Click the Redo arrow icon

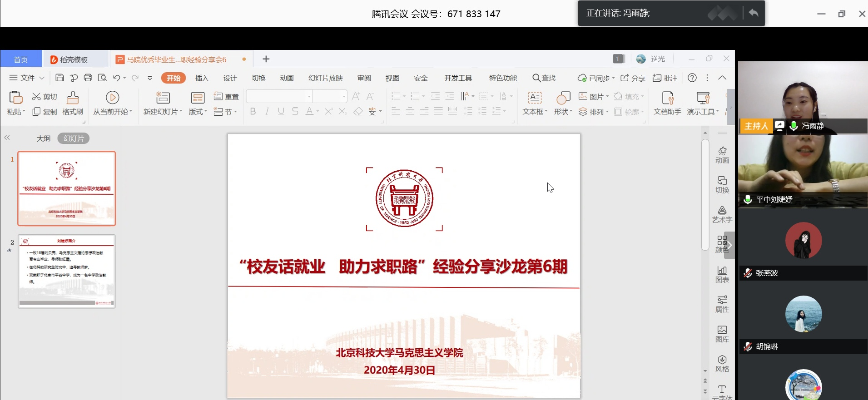click(x=135, y=78)
